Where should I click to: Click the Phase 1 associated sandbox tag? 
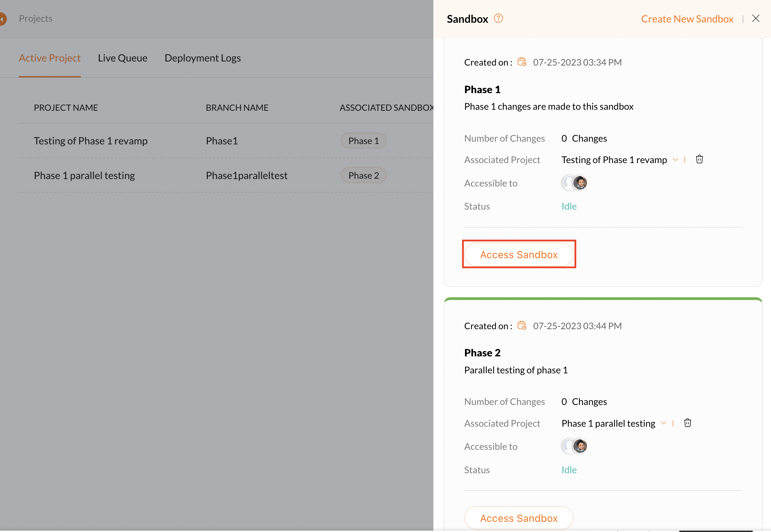coord(363,141)
